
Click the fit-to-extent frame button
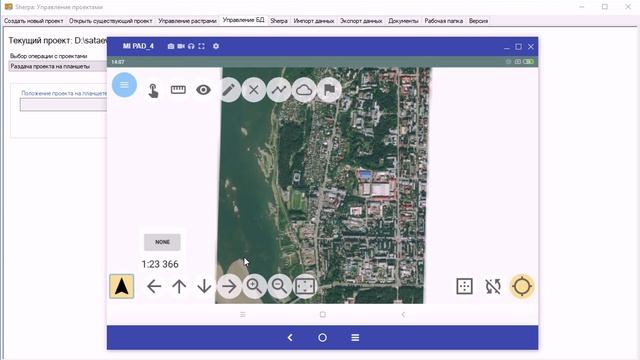(305, 286)
